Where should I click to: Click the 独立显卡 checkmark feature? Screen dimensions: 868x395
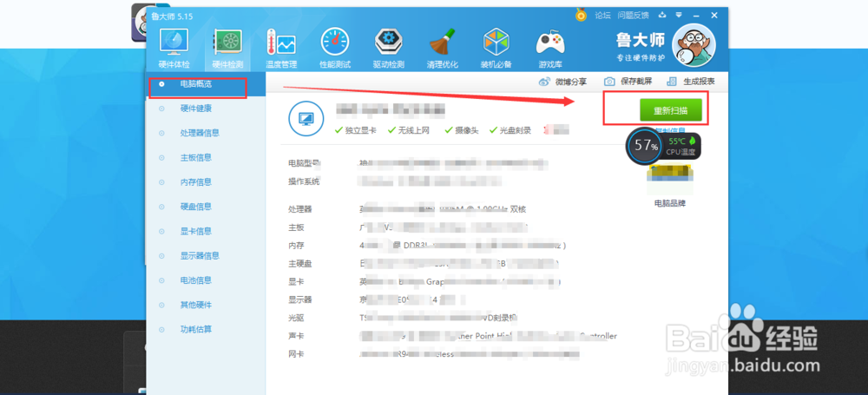(x=355, y=130)
